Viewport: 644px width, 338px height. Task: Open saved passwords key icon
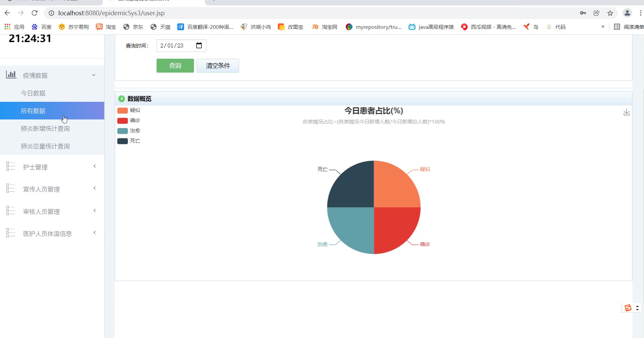click(583, 13)
